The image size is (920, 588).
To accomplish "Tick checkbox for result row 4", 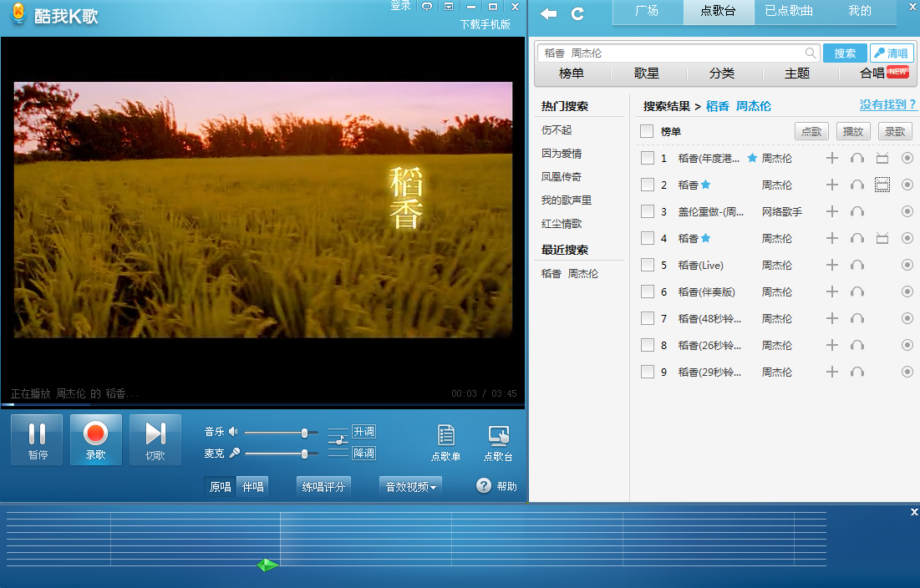I will click(647, 238).
